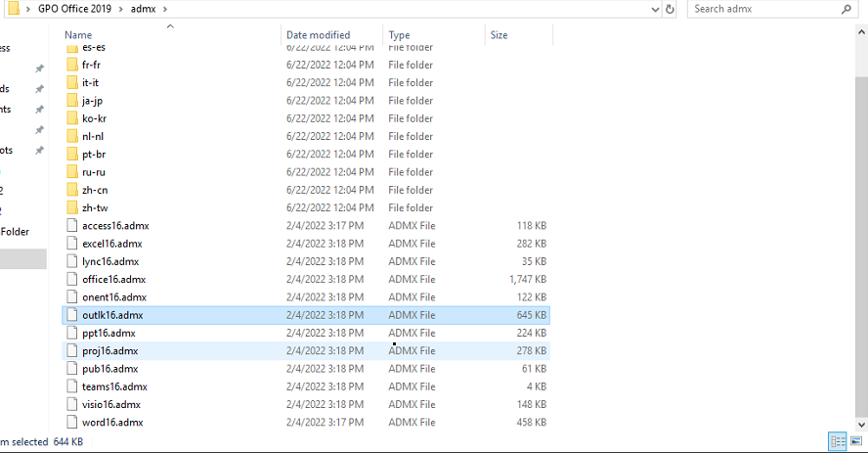Click file list scroll up arrow
868x453 pixels.
click(x=861, y=32)
